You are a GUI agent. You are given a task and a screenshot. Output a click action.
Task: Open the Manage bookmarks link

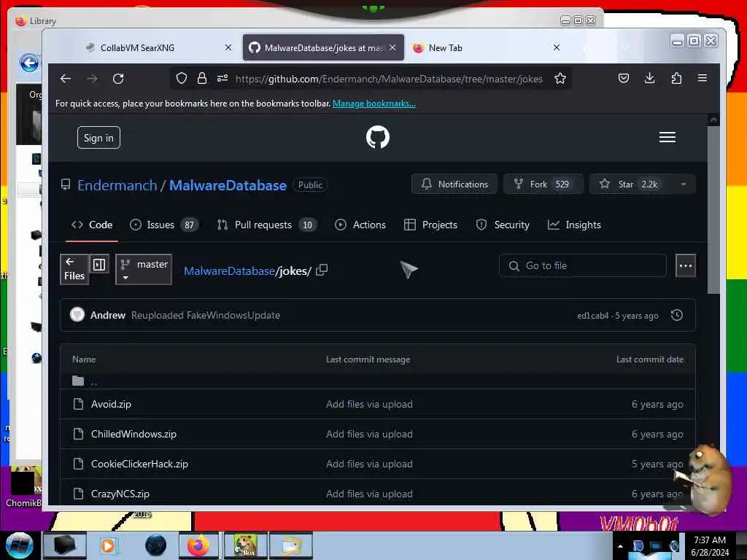374,104
